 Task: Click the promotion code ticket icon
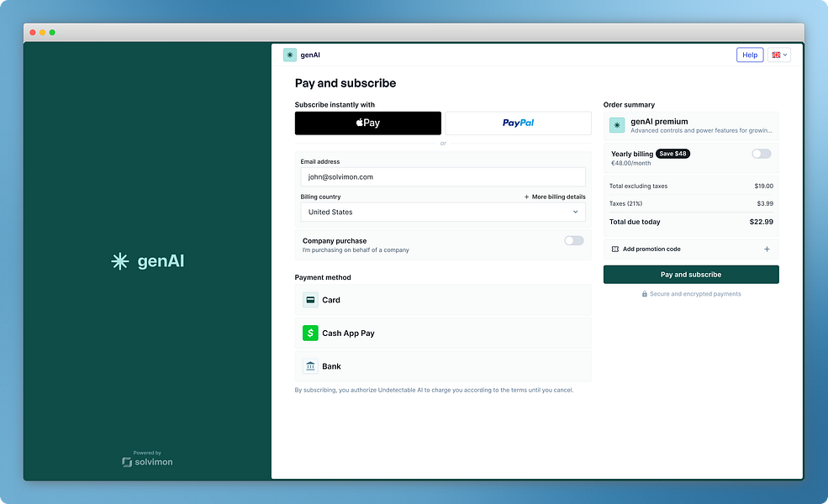coord(615,249)
